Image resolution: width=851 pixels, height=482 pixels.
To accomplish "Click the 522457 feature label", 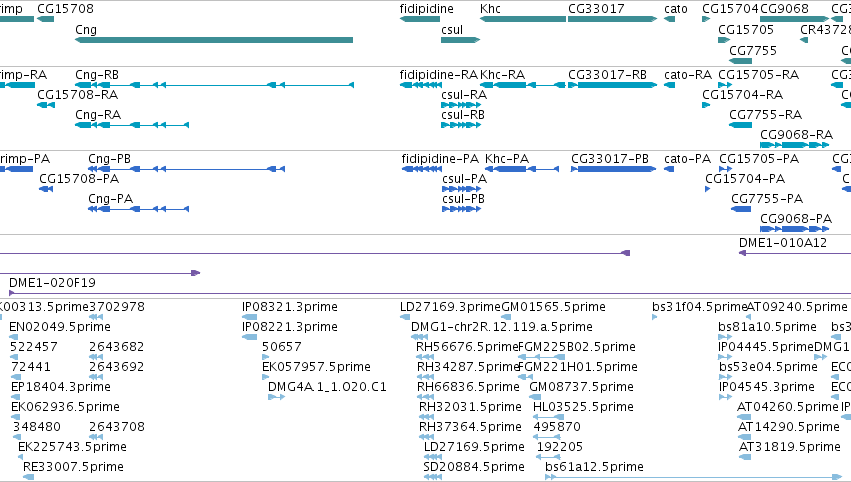I will [x=34, y=347].
